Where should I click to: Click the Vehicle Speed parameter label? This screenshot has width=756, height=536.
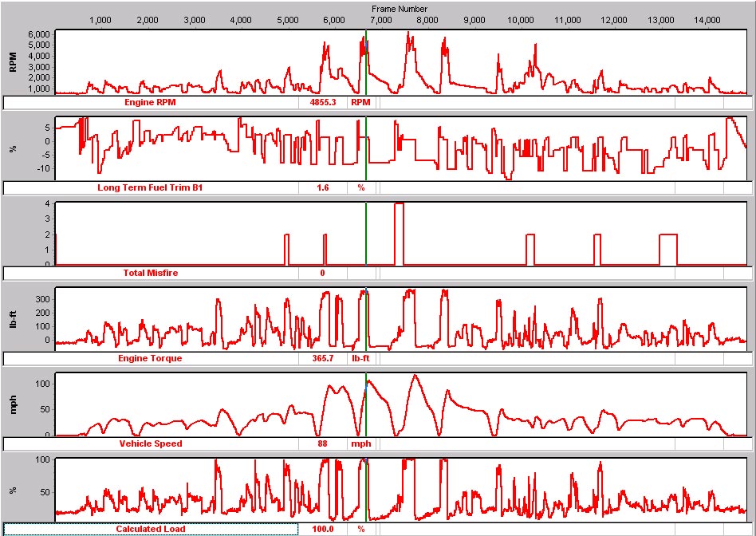coord(152,443)
